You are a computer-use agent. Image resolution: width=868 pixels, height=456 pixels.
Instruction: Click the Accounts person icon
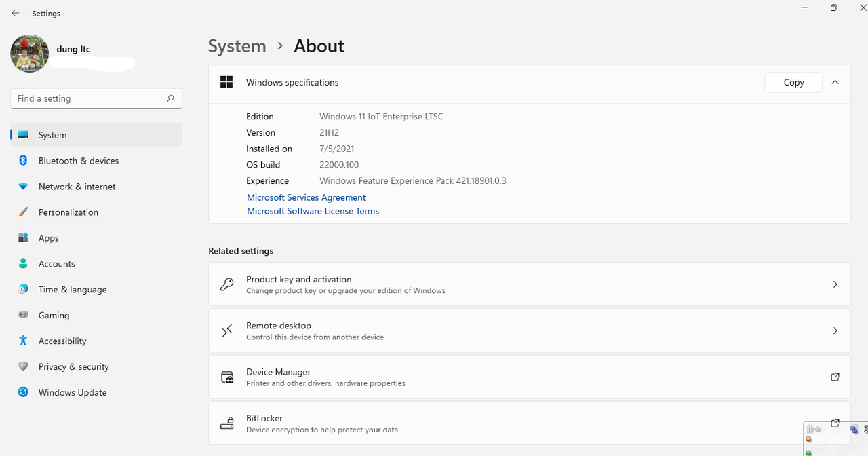click(23, 264)
